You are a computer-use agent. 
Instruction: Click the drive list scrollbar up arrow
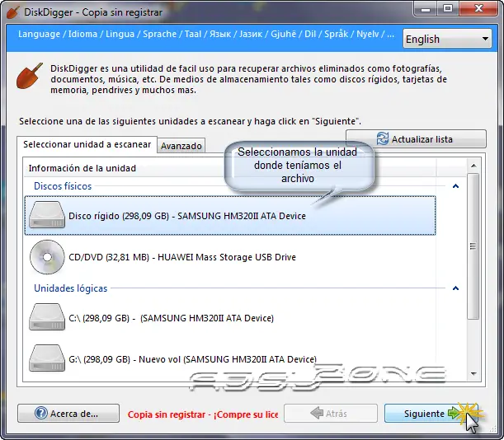pyautogui.click(x=473, y=166)
